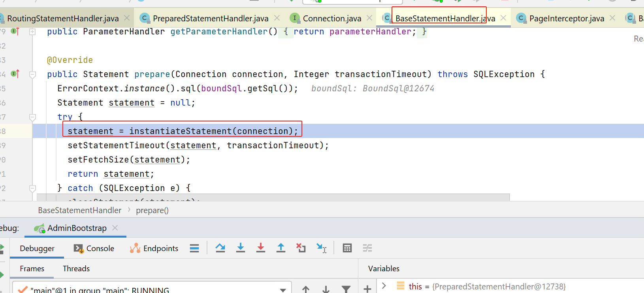Open the Console tab in debugger
This screenshot has height=293, width=644.
coord(94,248)
